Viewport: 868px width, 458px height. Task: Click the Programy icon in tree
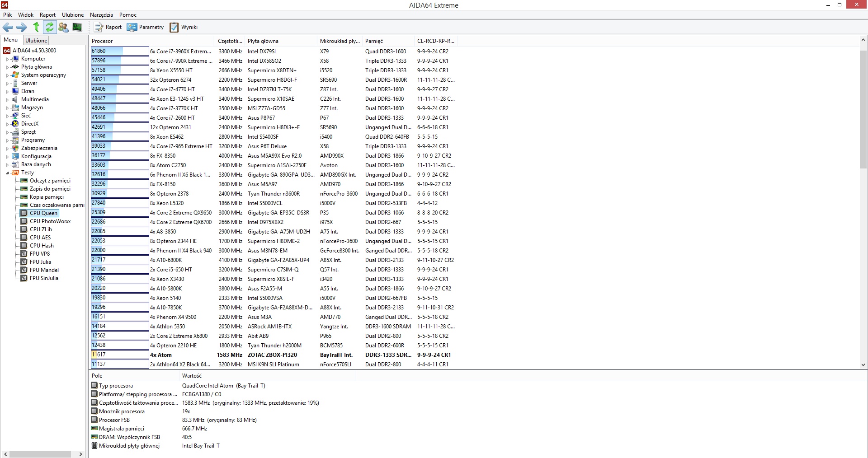tap(15, 140)
